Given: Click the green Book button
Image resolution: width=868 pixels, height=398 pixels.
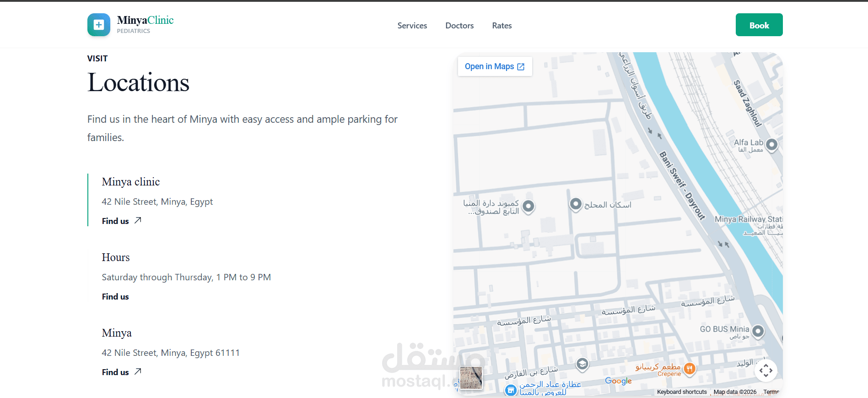Looking at the screenshot, I should click(x=759, y=25).
